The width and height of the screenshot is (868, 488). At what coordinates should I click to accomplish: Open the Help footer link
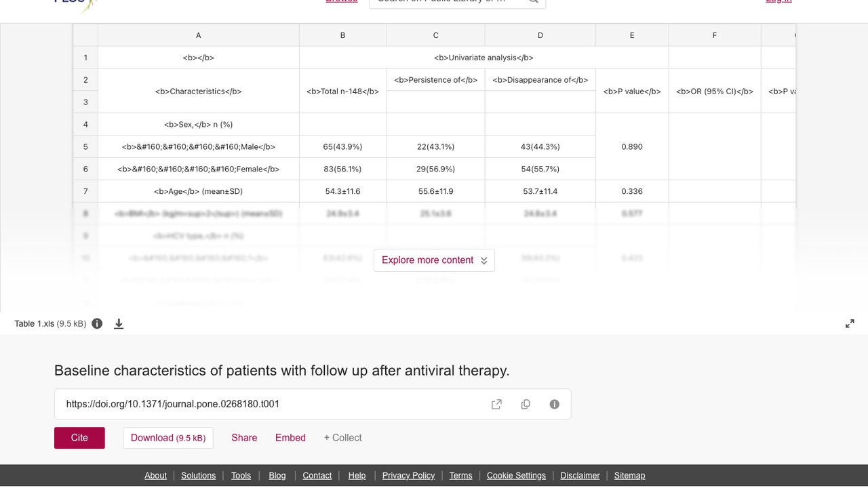coord(357,476)
